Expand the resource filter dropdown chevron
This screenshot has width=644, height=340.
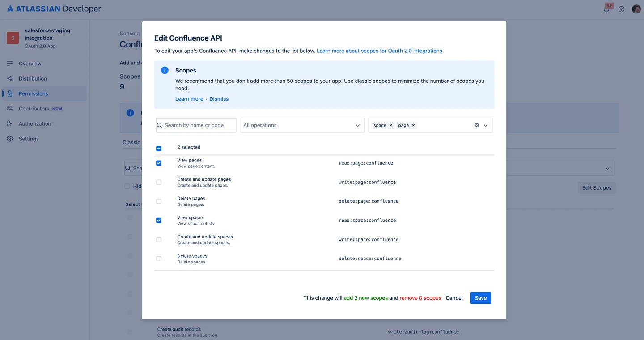(x=486, y=125)
